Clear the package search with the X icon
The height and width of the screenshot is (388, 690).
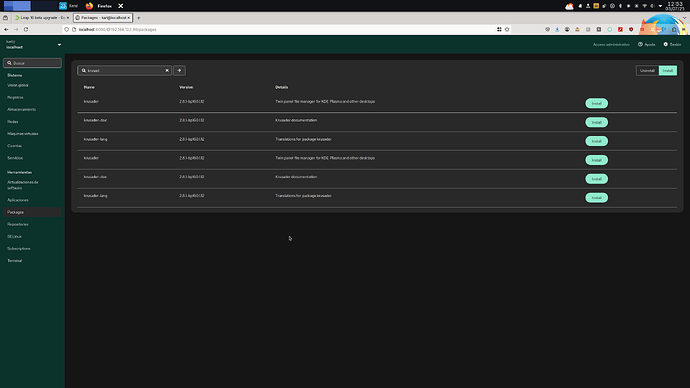[167, 70]
